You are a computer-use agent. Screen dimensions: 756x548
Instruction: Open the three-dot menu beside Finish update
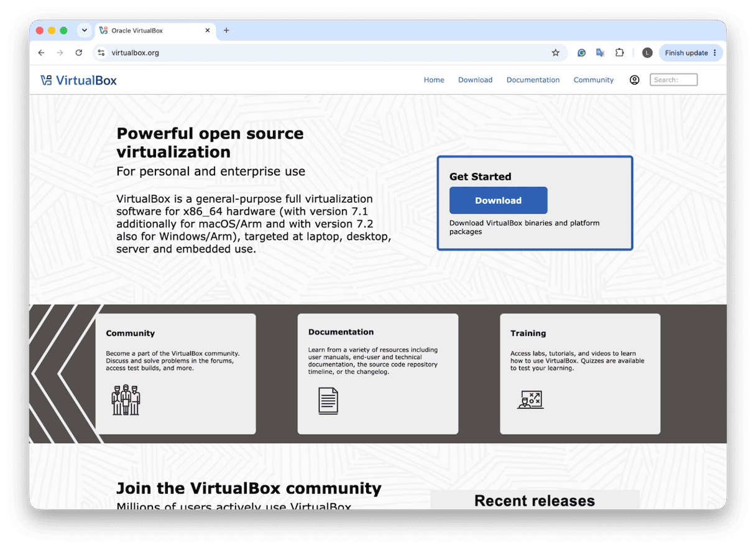tap(715, 53)
